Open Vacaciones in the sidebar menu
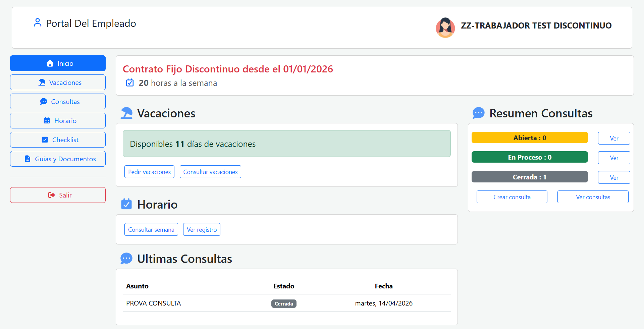This screenshot has width=644, height=329. point(58,82)
